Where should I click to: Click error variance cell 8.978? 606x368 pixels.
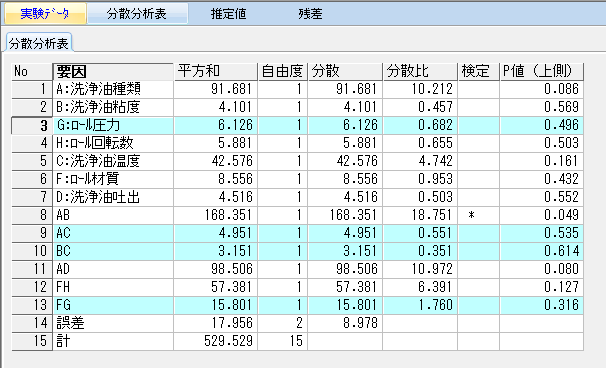(345, 323)
